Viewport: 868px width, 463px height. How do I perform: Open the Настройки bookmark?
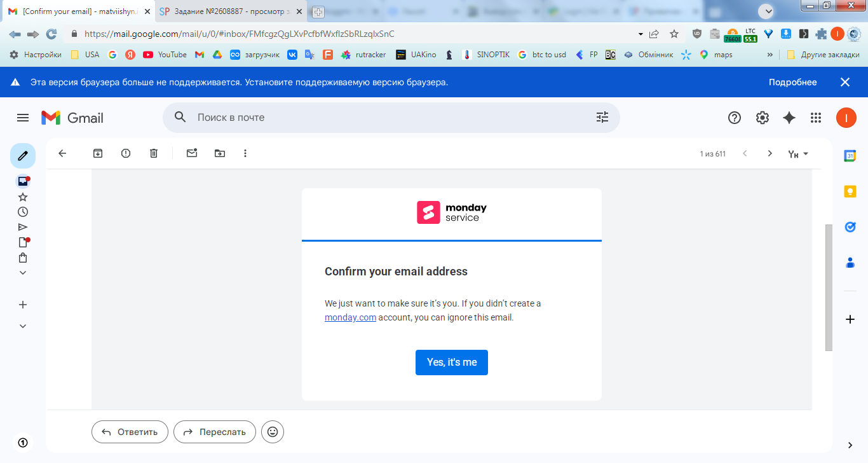pos(36,55)
